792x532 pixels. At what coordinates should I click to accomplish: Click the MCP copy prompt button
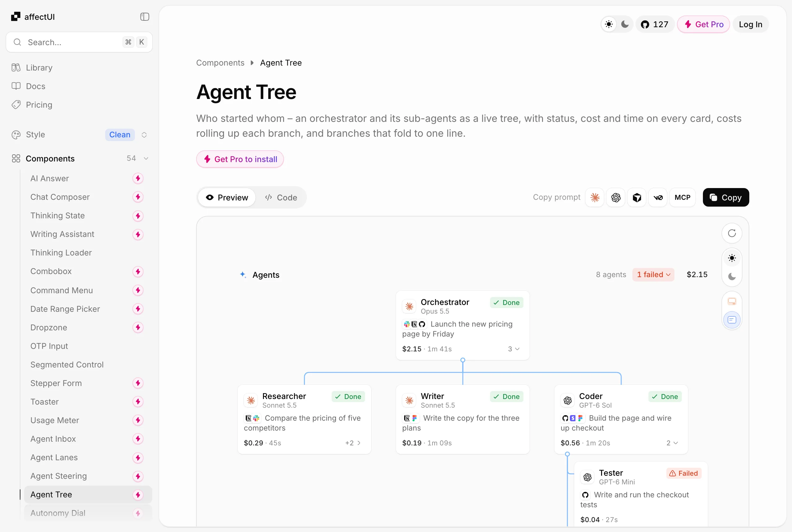click(x=682, y=197)
